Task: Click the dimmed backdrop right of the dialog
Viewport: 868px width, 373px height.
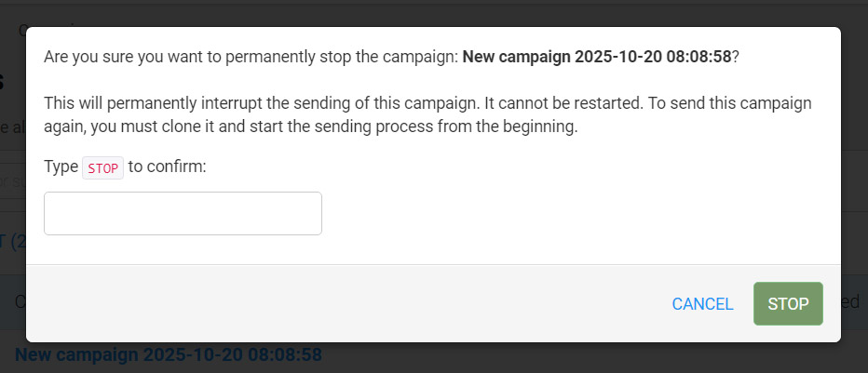Action: pos(854,186)
